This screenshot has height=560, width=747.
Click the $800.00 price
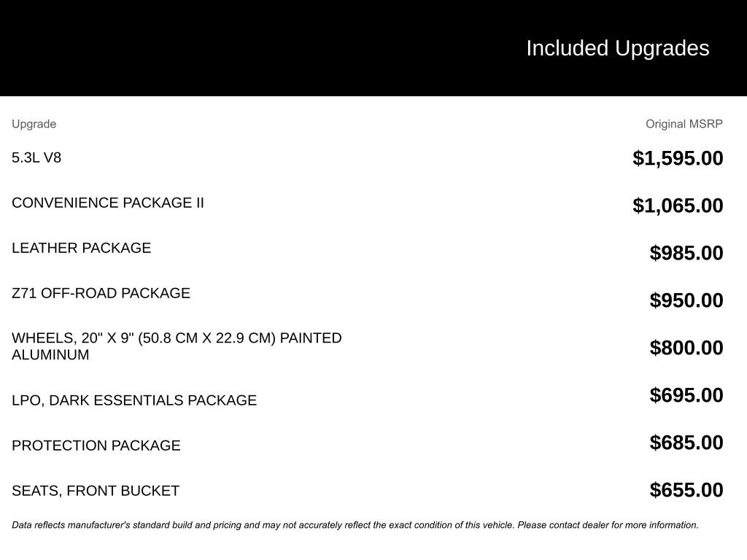click(686, 348)
